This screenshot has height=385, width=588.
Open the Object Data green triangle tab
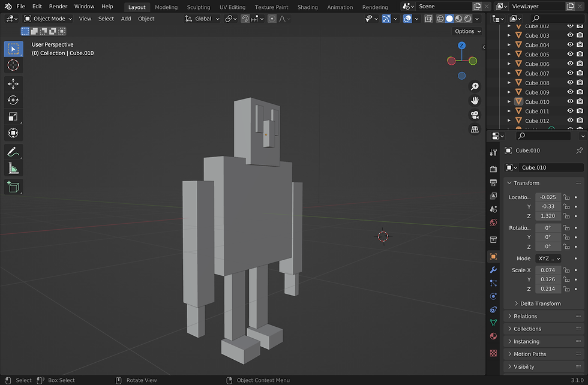(x=493, y=323)
